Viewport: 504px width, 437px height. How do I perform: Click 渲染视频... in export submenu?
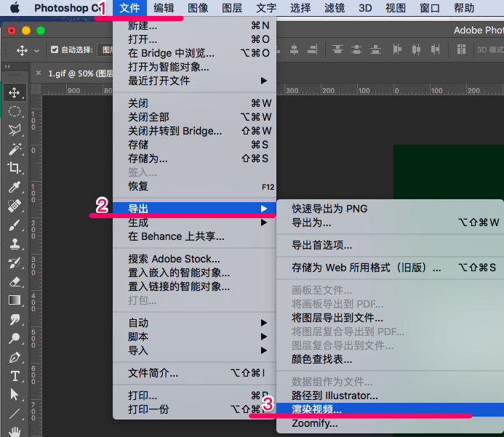[316, 409]
